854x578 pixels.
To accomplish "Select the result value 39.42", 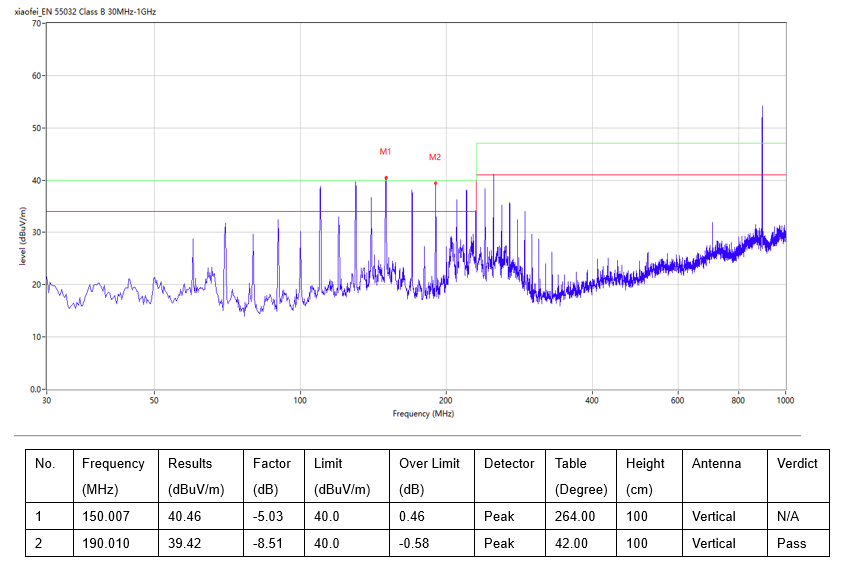I will (185, 543).
